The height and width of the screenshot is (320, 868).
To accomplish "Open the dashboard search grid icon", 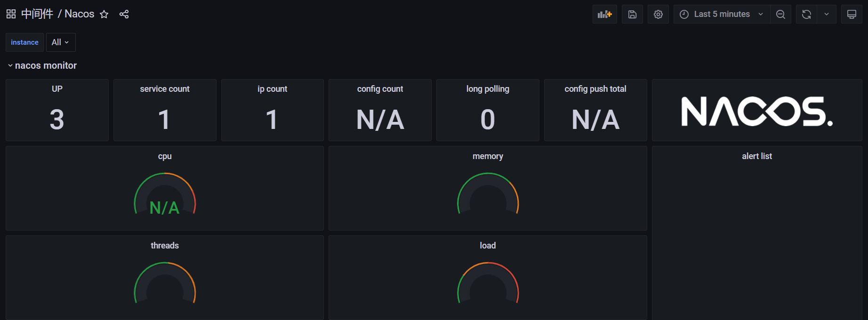I will tap(11, 14).
